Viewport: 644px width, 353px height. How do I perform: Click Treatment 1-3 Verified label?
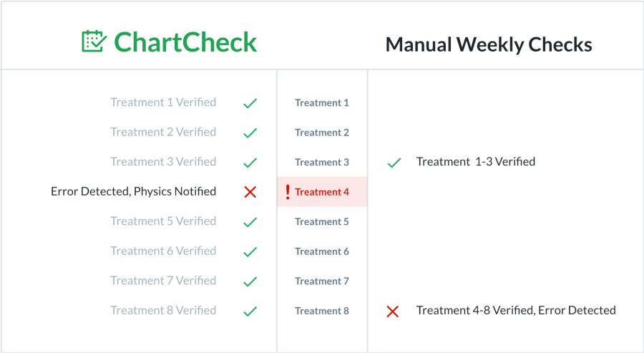coord(476,162)
